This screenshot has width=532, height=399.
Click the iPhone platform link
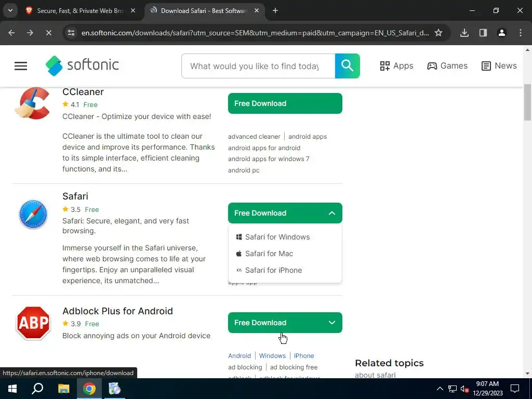304,355
